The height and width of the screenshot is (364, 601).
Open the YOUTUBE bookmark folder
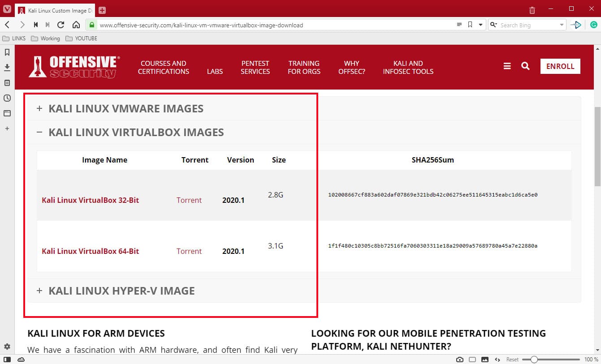click(x=81, y=39)
